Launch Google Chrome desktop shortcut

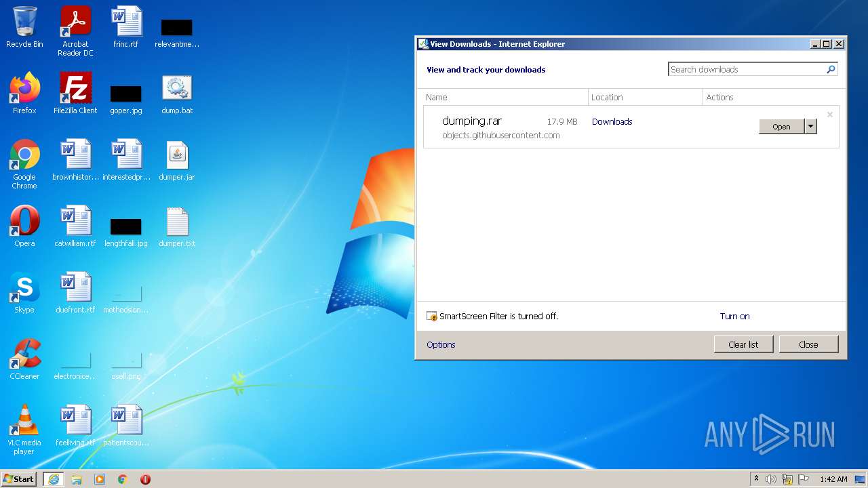coord(24,164)
